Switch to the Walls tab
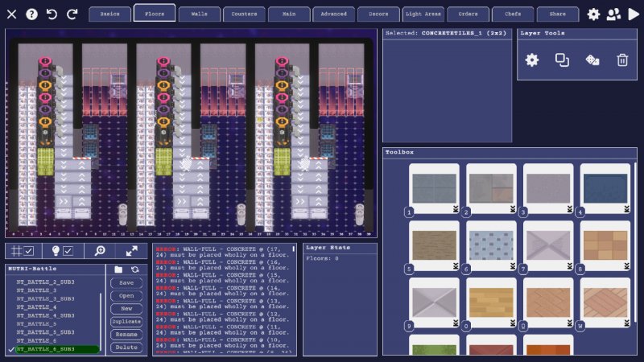This screenshot has height=362, width=644. (199, 14)
